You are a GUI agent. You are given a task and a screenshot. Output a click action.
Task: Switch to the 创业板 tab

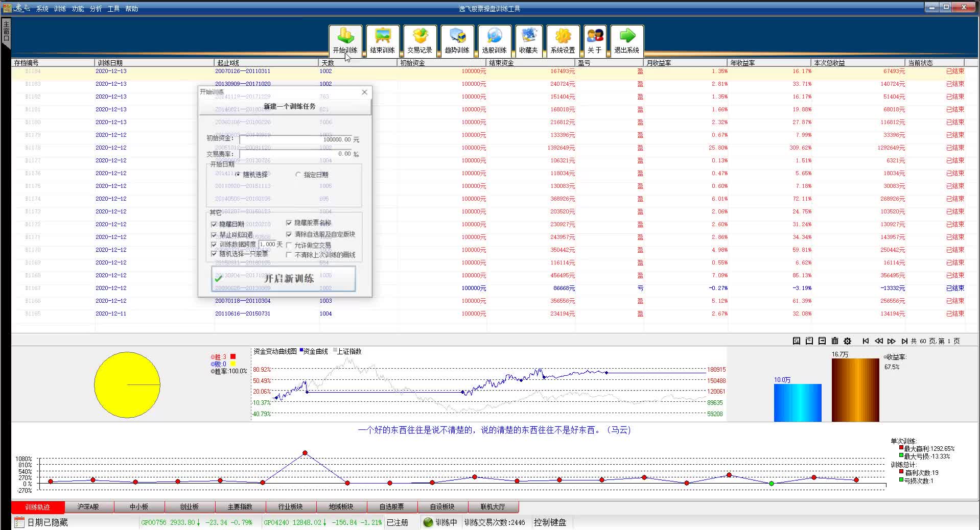[190, 507]
